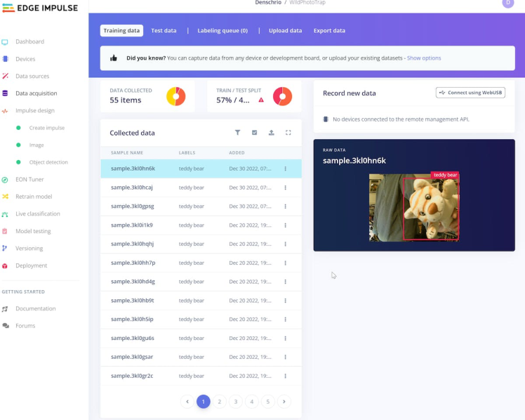Click the Denschrio breadcrumb link
This screenshot has width=525, height=420.
268,3
